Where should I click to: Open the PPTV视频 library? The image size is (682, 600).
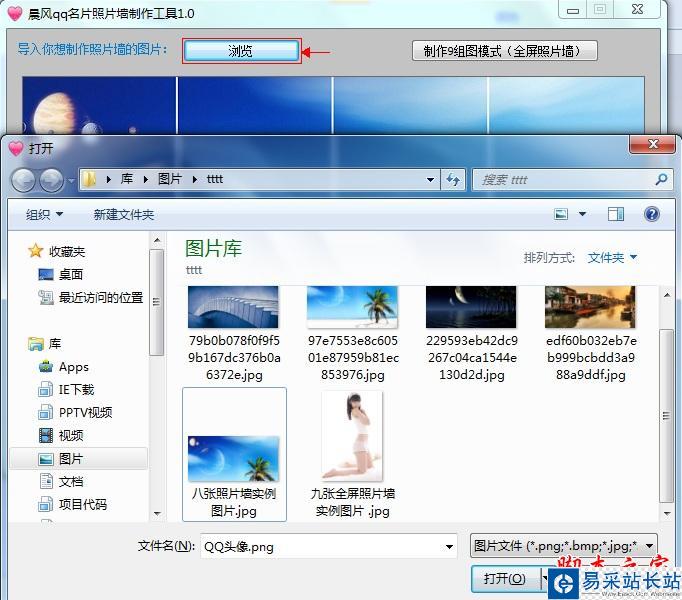(85, 412)
